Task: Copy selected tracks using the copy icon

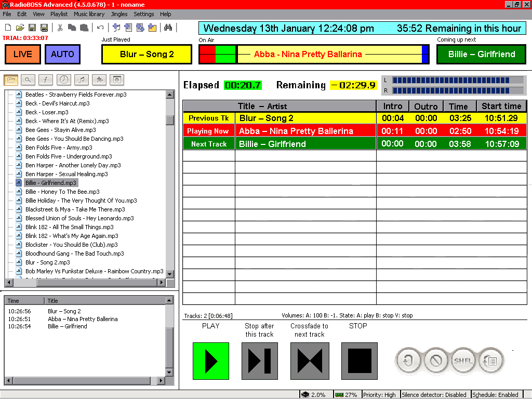Action: click(72, 28)
